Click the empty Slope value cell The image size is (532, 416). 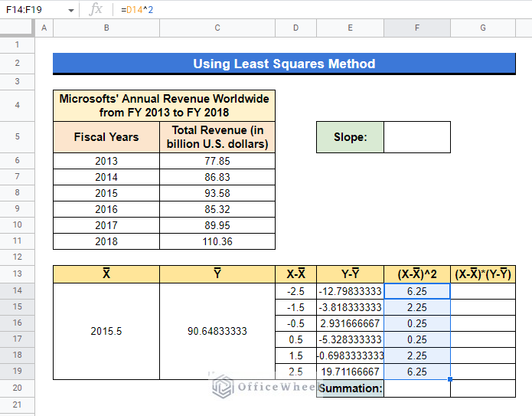click(x=417, y=137)
